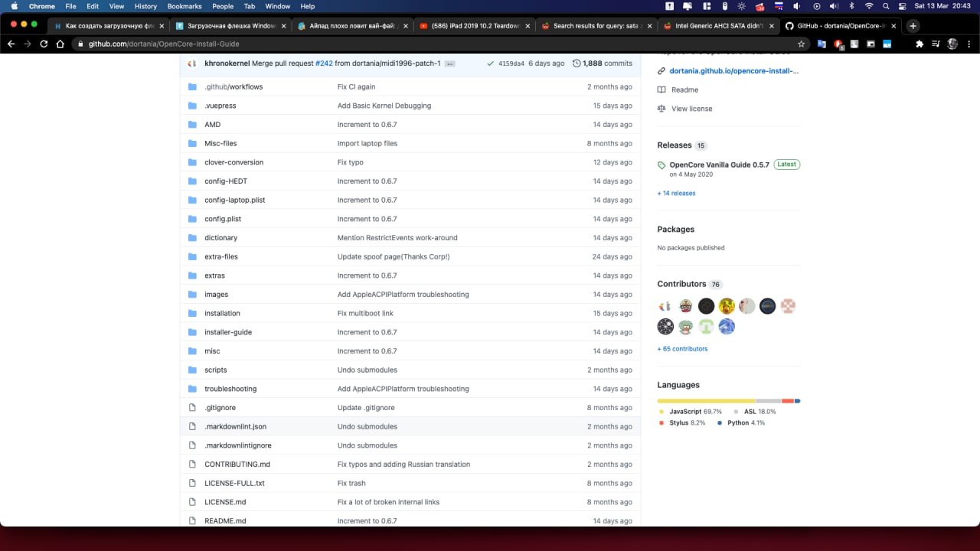This screenshot has width=980, height=551.
Task: Click the first contributor avatar
Action: [665, 306]
